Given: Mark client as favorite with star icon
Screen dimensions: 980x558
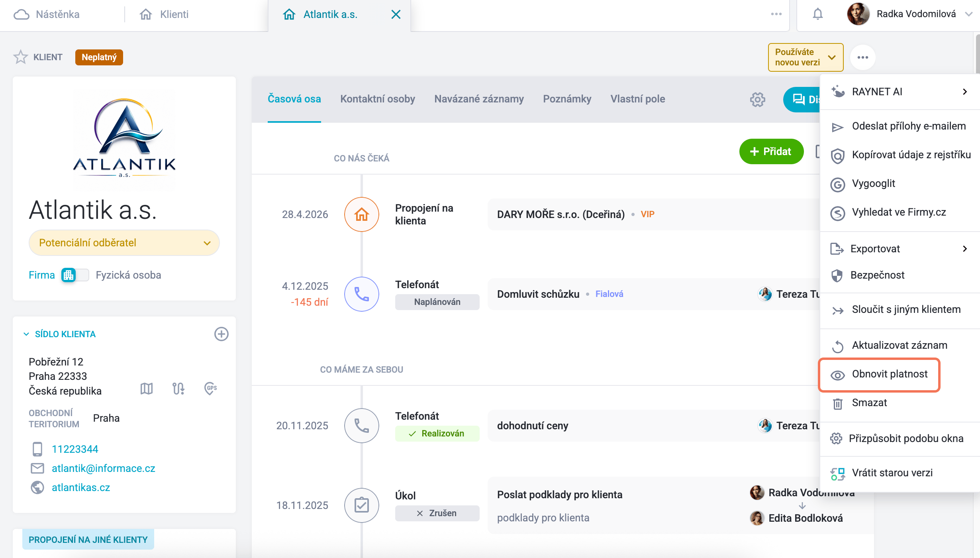Looking at the screenshot, I should [20, 57].
